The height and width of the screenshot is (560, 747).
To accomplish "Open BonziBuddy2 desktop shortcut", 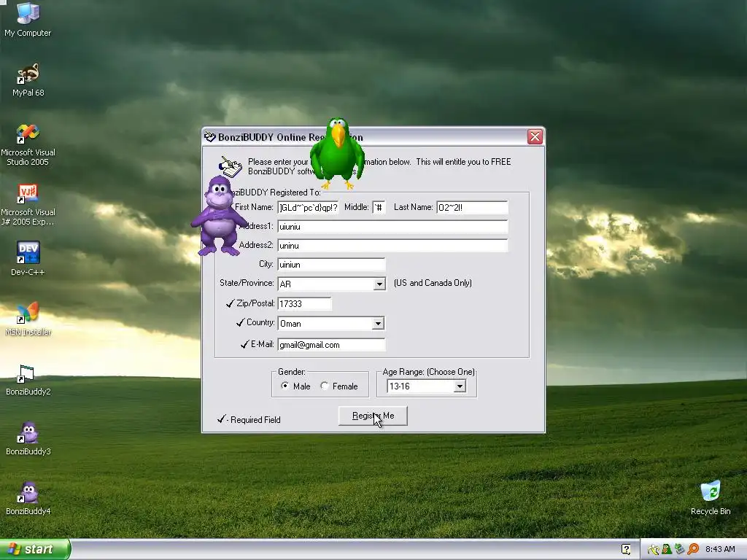I will (x=28, y=379).
